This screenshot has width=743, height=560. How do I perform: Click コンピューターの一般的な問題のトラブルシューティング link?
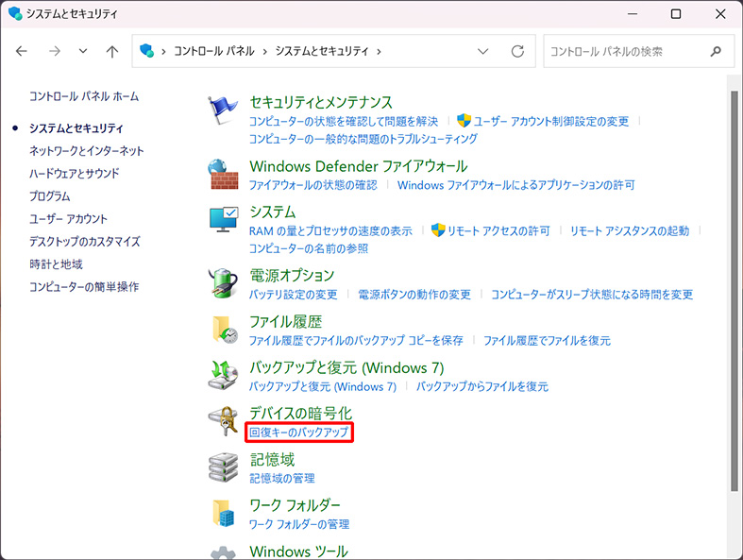pos(363,139)
